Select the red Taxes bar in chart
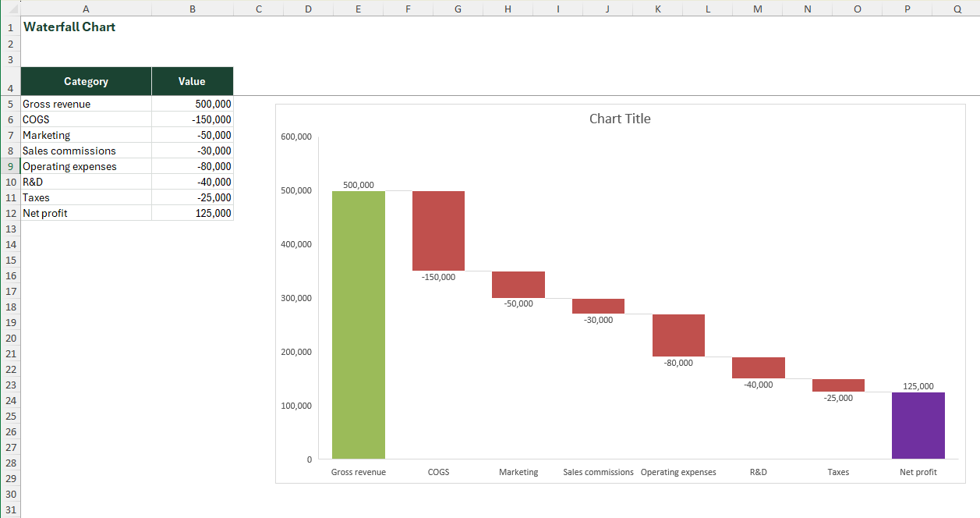This screenshot has width=980, height=518. coord(838,385)
